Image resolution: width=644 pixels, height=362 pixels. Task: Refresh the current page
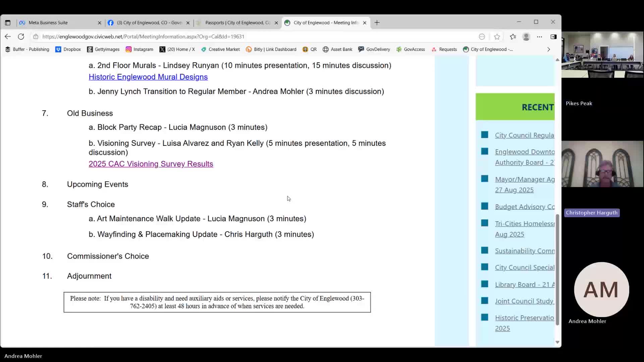tap(21, 37)
